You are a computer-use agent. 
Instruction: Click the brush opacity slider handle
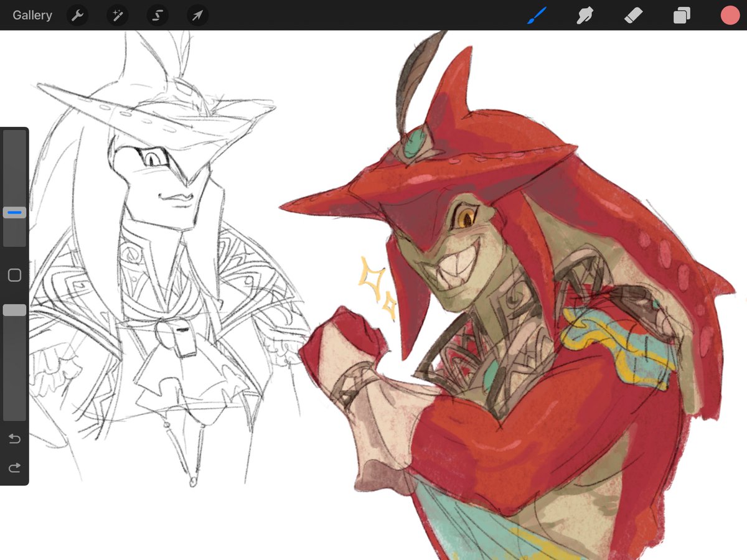tap(14, 310)
